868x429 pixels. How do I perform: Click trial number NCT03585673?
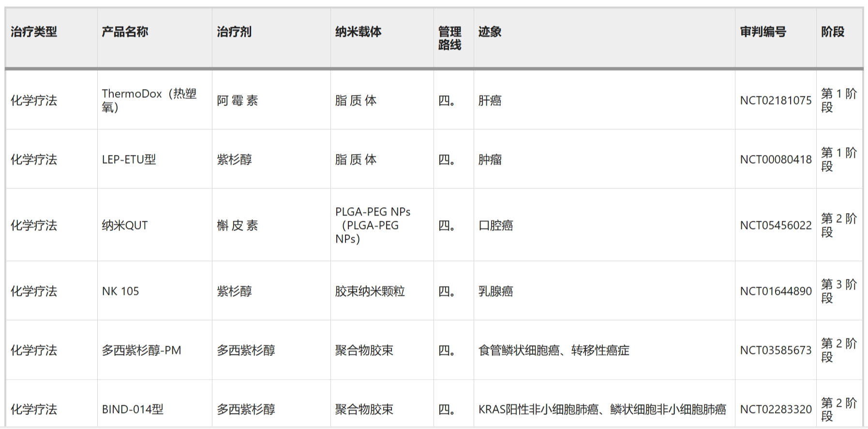(776, 350)
